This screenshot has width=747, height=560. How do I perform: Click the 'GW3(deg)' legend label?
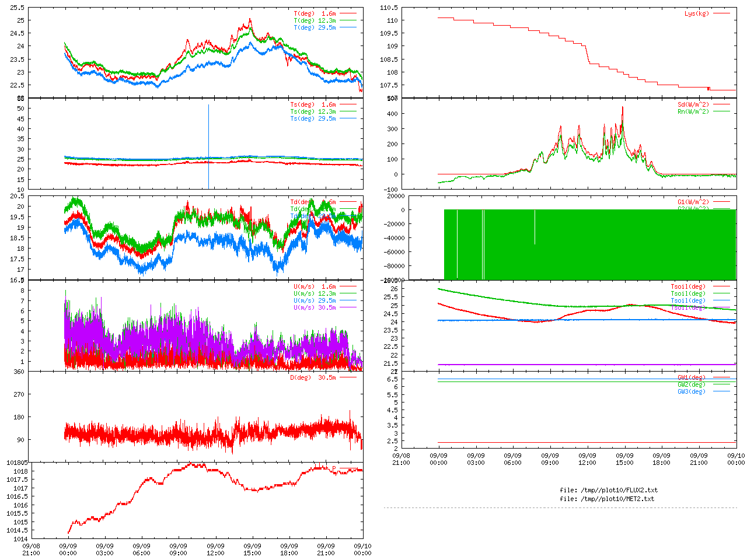coord(692,392)
